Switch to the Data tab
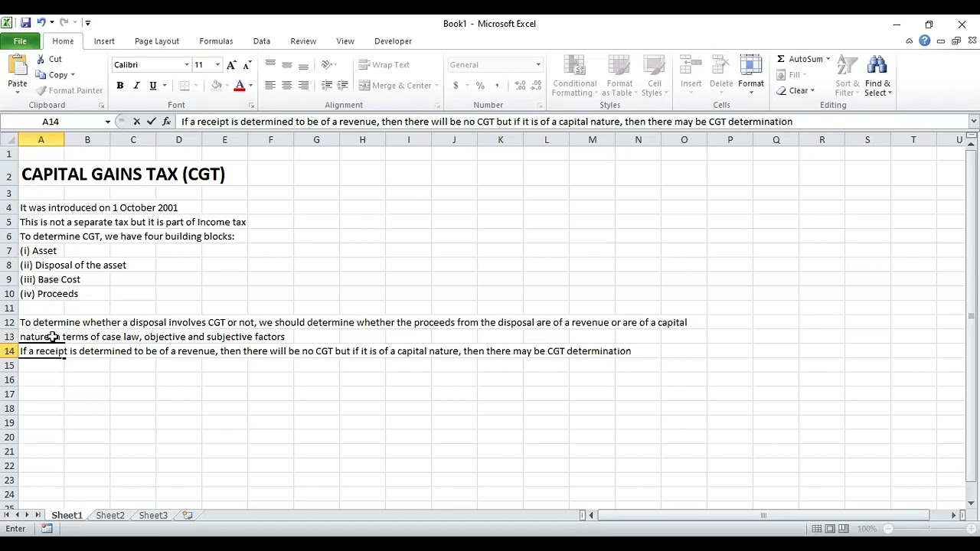980x551 pixels. click(262, 41)
